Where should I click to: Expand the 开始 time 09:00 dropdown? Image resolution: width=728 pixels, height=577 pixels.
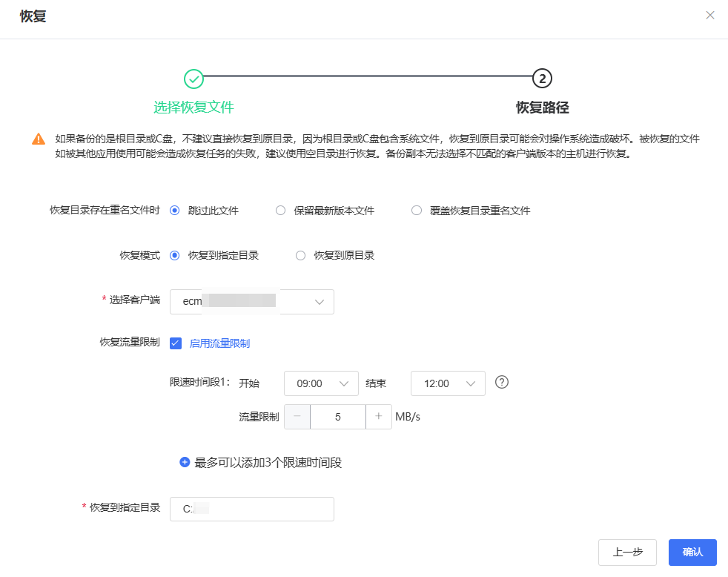click(321, 383)
